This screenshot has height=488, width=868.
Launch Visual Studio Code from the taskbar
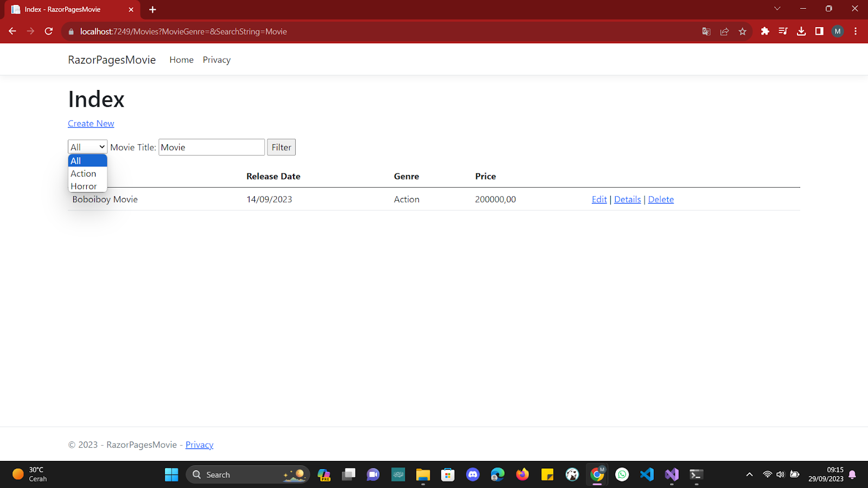647,474
